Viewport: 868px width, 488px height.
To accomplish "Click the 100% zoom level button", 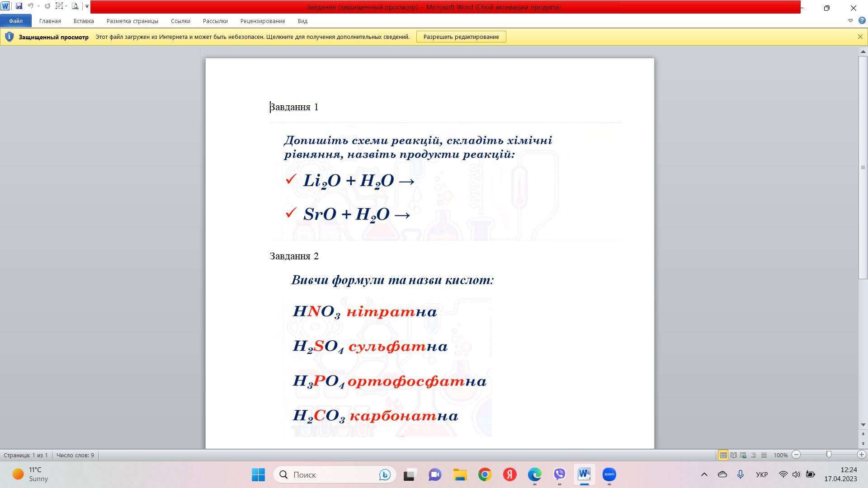I will [x=780, y=455].
